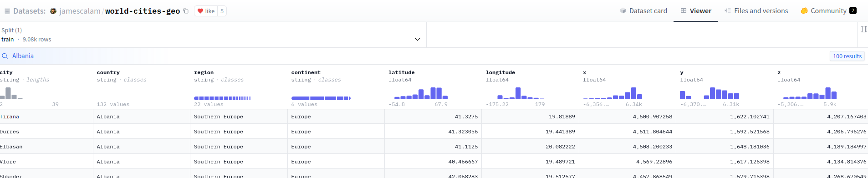This screenshot has height=178, width=868.
Task: Click the 100 results badge
Action: tap(847, 56)
